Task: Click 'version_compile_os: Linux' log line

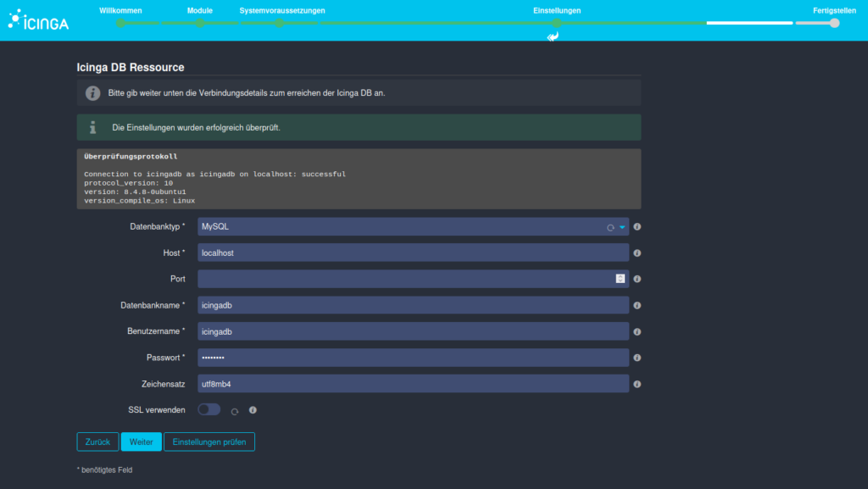Action: (x=140, y=201)
